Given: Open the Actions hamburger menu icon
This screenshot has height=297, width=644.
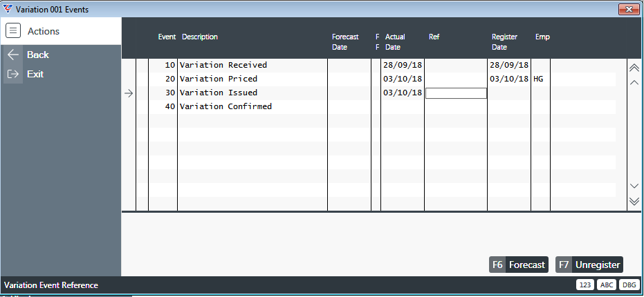Looking at the screenshot, I should pos(13,31).
